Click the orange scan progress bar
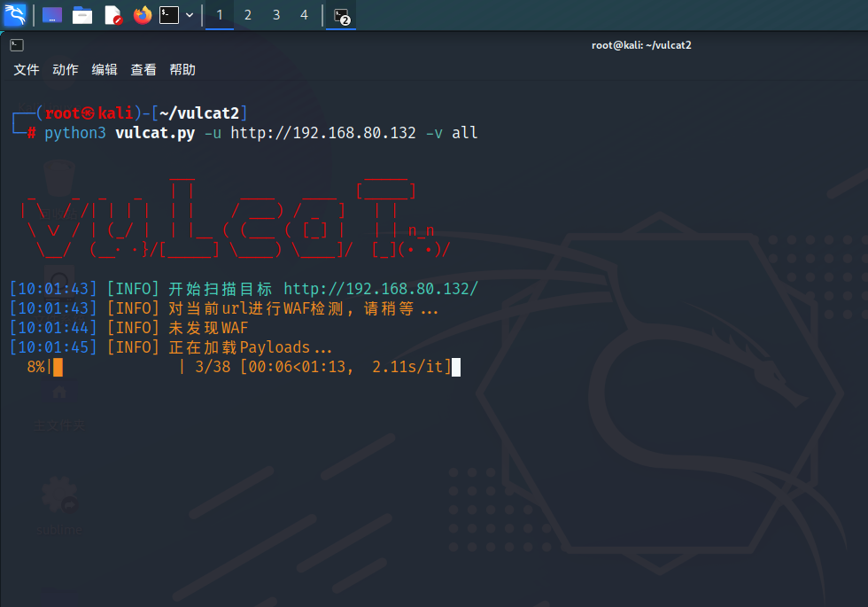 (58, 367)
